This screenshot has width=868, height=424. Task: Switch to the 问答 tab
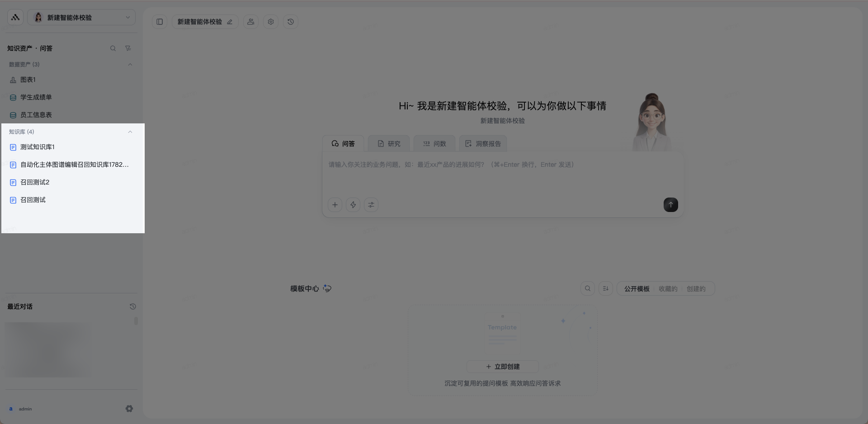pyautogui.click(x=343, y=144)
